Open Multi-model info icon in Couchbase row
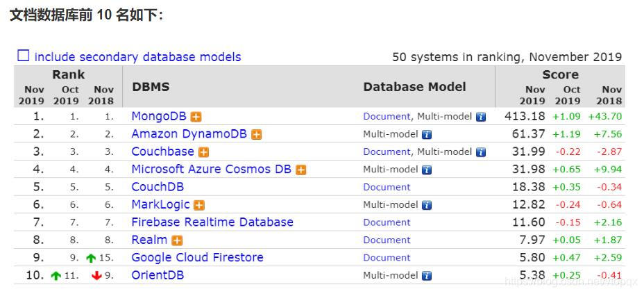The width and height of the screenshot is (644, 294). click(481, 152)
